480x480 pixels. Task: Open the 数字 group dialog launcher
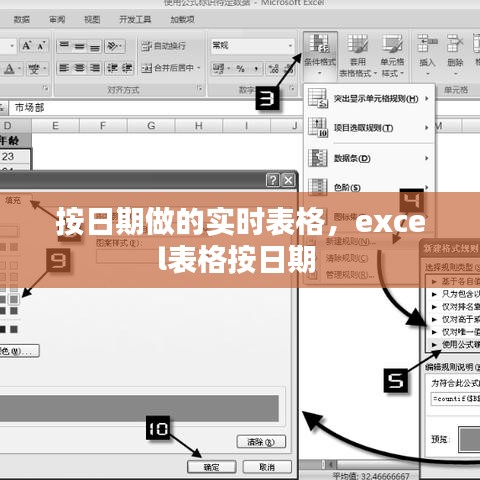point(292,88)
